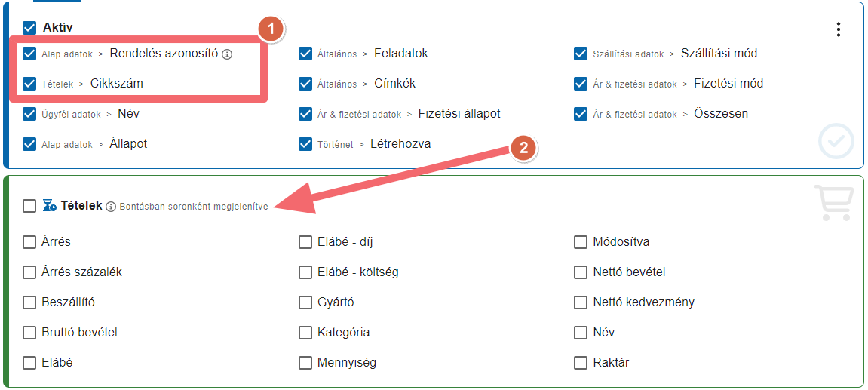Tick the Elábé - díj checkbox
868x390 pixels.
pos(305,242)
